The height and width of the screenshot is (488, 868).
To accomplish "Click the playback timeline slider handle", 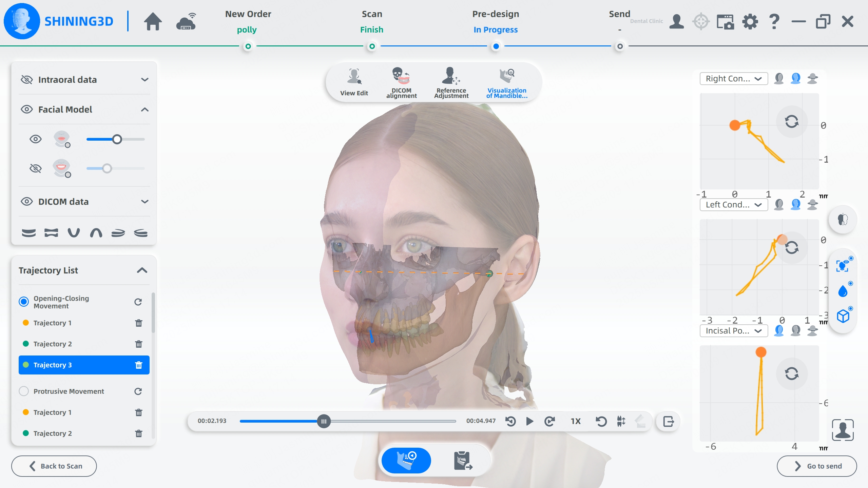I will click(324, 421).
